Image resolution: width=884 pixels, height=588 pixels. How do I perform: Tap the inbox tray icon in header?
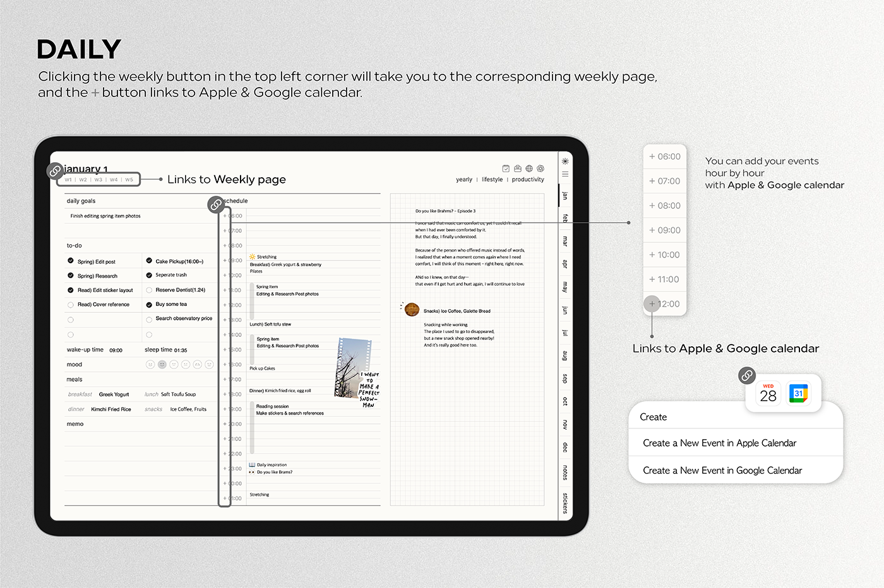pyautogui.click(x=518, y=168)
